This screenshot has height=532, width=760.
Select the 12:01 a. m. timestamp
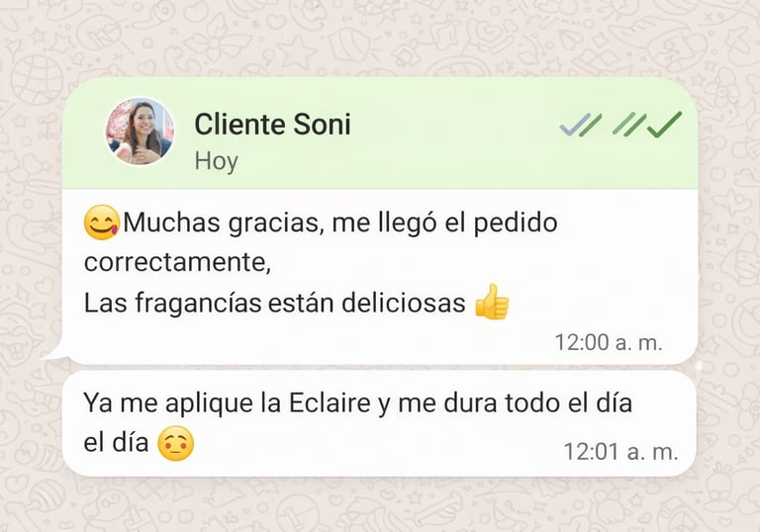(x=620, y=452)
